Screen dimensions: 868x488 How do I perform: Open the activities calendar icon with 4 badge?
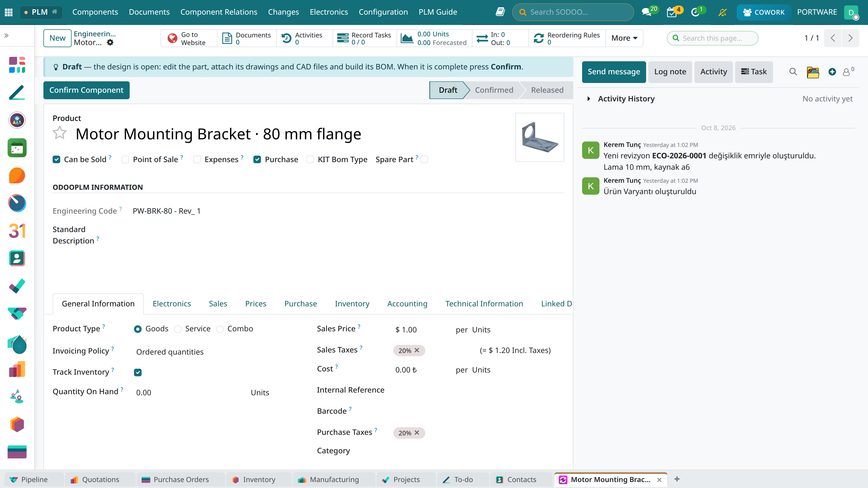coord(672,12)
